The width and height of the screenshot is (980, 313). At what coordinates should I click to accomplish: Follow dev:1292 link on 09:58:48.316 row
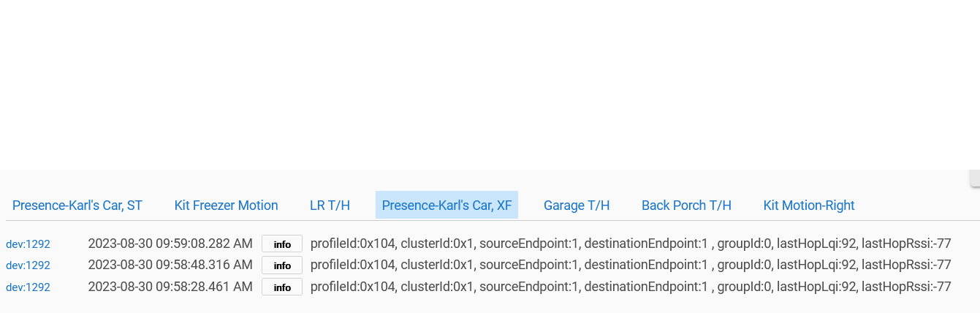click(28, 265)
